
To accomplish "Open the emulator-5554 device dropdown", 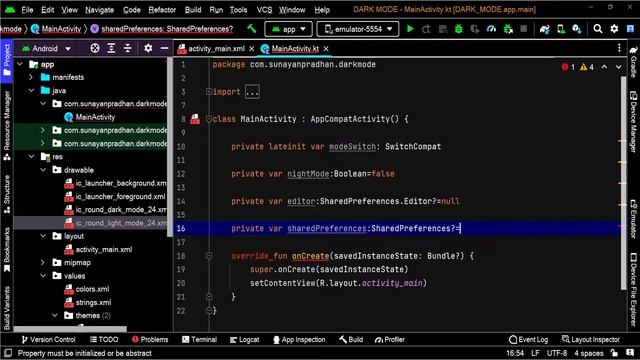I will click(358, 29).
